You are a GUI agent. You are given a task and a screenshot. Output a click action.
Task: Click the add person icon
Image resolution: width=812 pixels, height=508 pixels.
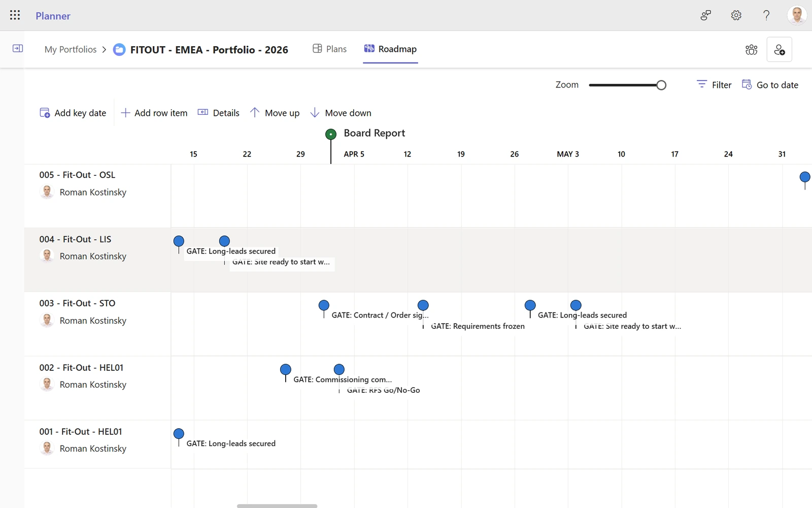[x=780, y=49]
